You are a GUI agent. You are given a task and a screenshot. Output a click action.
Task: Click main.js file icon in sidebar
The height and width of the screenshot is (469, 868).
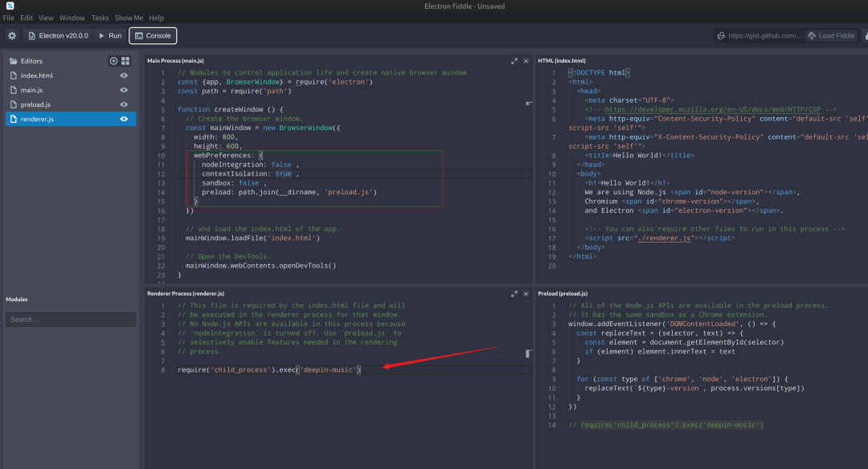tap(14, 90)
